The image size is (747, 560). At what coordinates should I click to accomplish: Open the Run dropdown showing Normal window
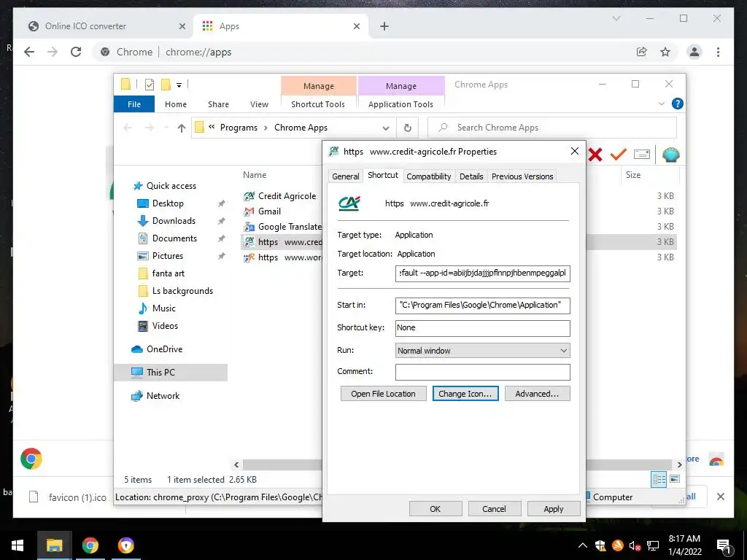(x=483, y=351)
